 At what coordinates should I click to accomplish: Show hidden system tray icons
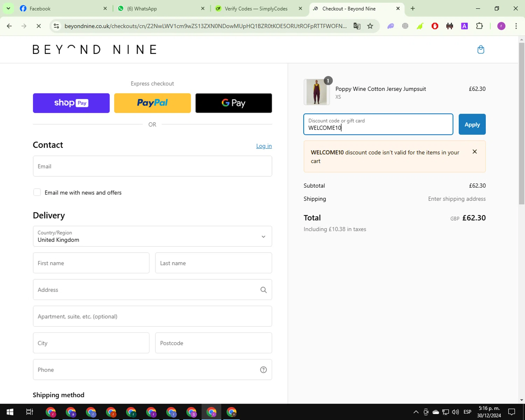(x=416, y=412)
